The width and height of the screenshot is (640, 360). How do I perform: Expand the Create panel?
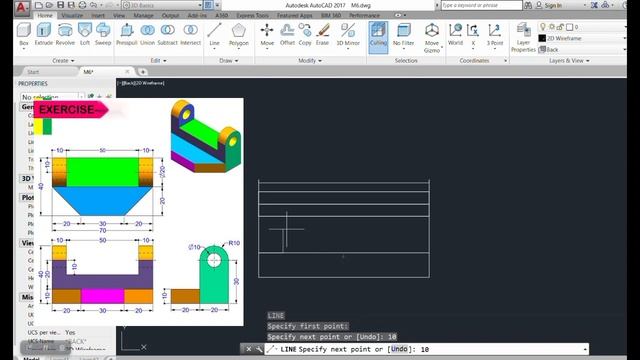point(63,60)
